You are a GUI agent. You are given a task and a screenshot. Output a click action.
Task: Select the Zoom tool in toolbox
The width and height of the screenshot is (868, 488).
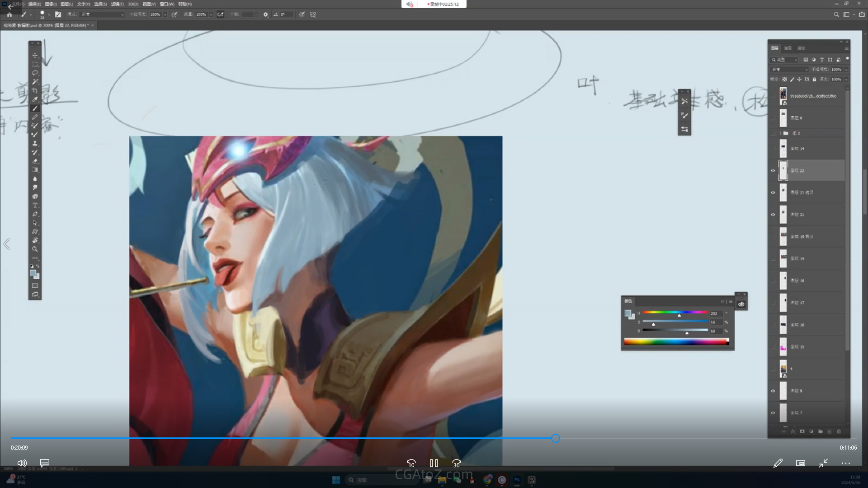[35, 249]
